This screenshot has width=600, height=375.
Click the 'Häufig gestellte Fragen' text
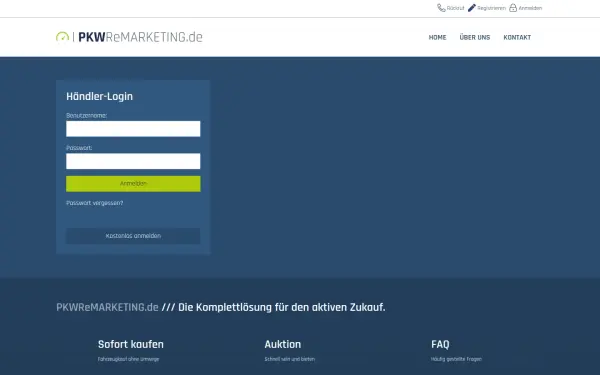point(456,359)
